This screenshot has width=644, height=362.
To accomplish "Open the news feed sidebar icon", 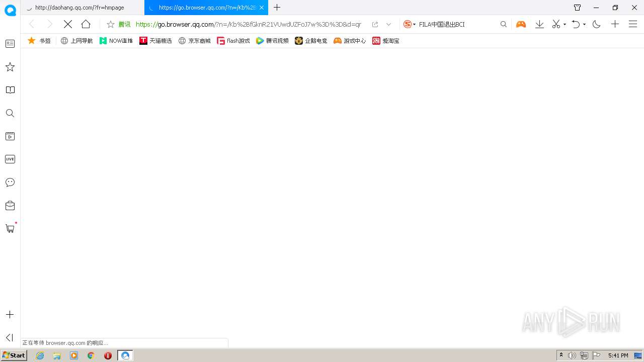I will click(10, 44).
